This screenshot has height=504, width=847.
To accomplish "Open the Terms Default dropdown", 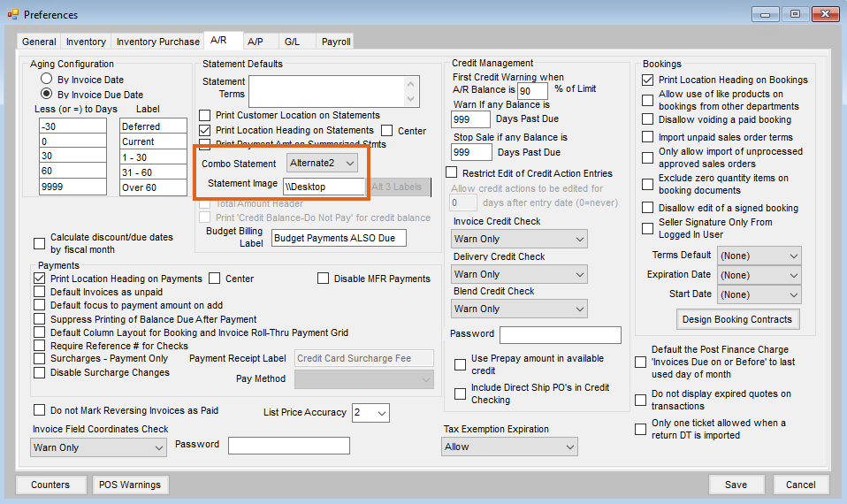I will coord(759,256).
